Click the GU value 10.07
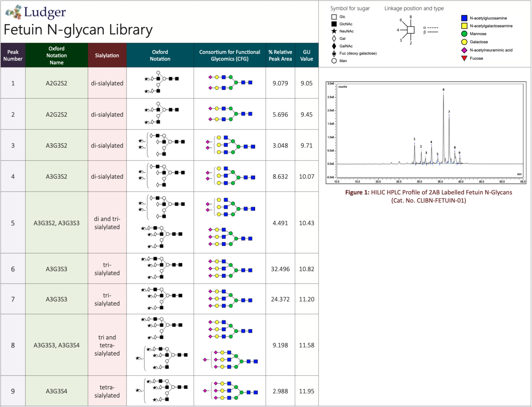532x407 pixels. 307,177
